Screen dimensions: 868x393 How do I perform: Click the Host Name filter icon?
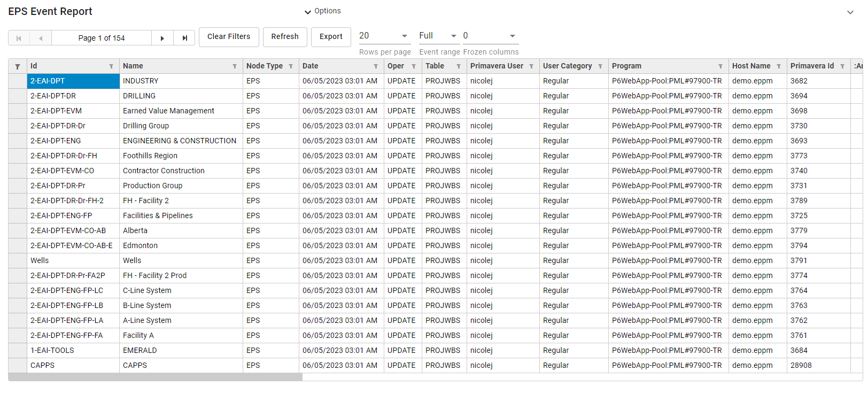(x=779, y=66)
